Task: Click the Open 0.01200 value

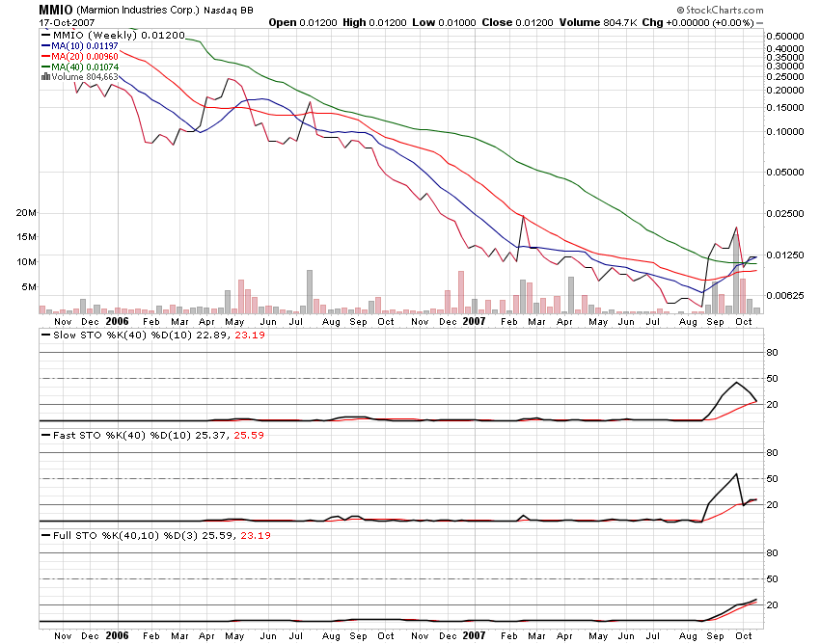Action: tap(303, 22)
